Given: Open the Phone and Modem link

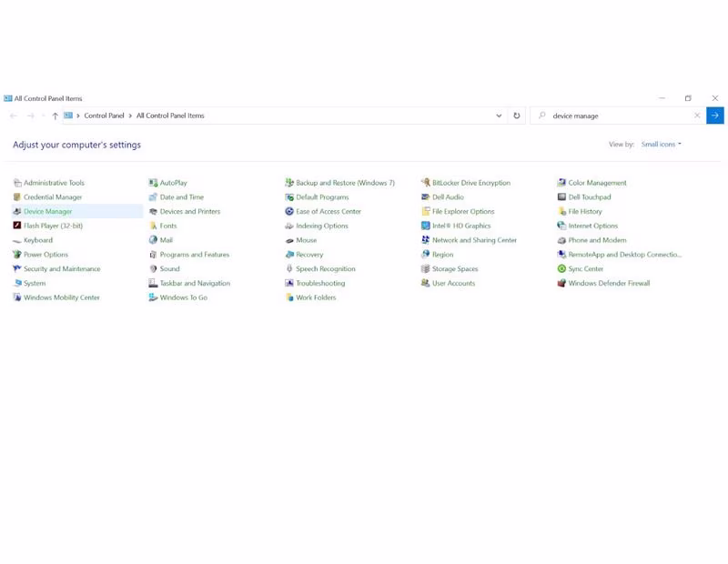Looking at the screenshot, I should click(597, 240).
